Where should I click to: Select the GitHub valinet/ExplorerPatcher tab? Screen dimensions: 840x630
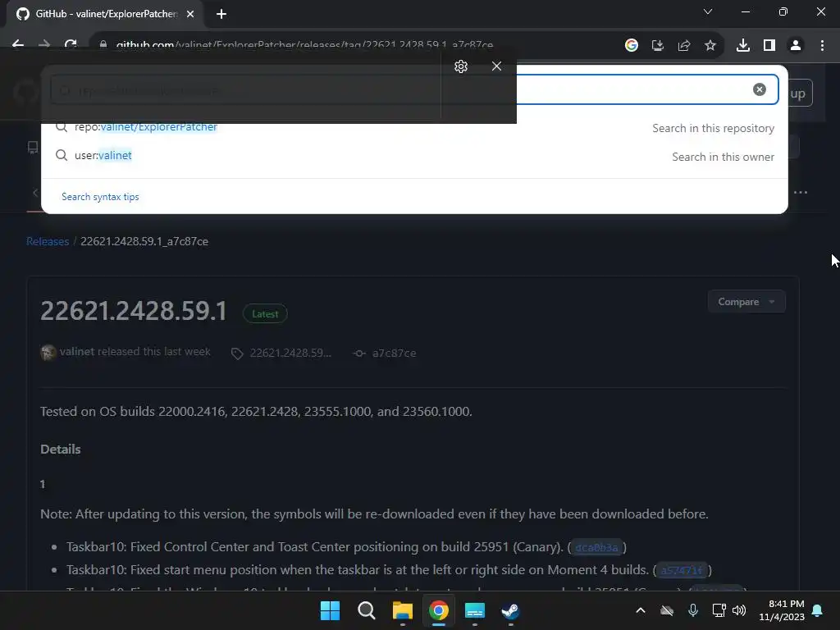105,14
